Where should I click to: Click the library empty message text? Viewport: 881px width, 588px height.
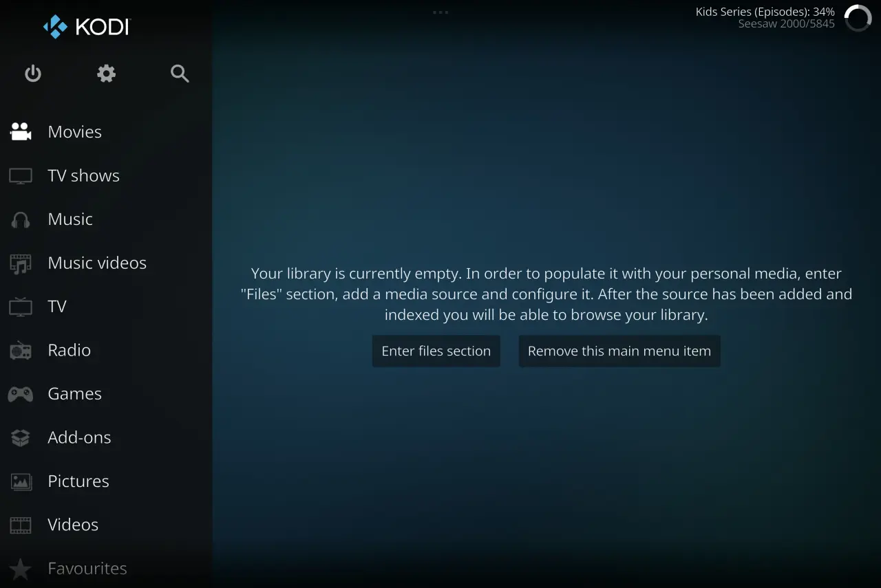546,294
